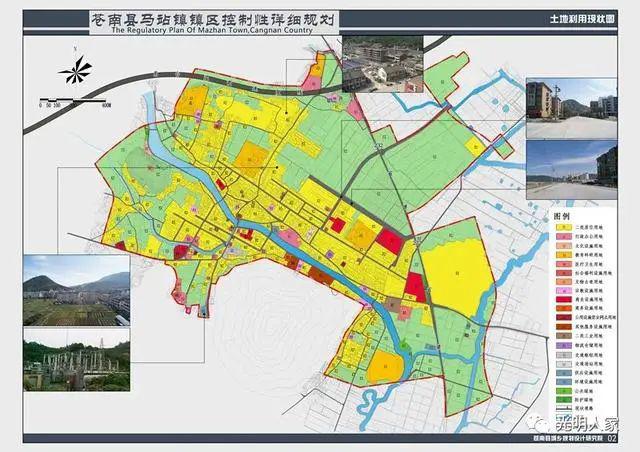This screenshot has width=640, height=452.
Task: Click the pink parcel along the river center
Action: click(x=289, y=238)
